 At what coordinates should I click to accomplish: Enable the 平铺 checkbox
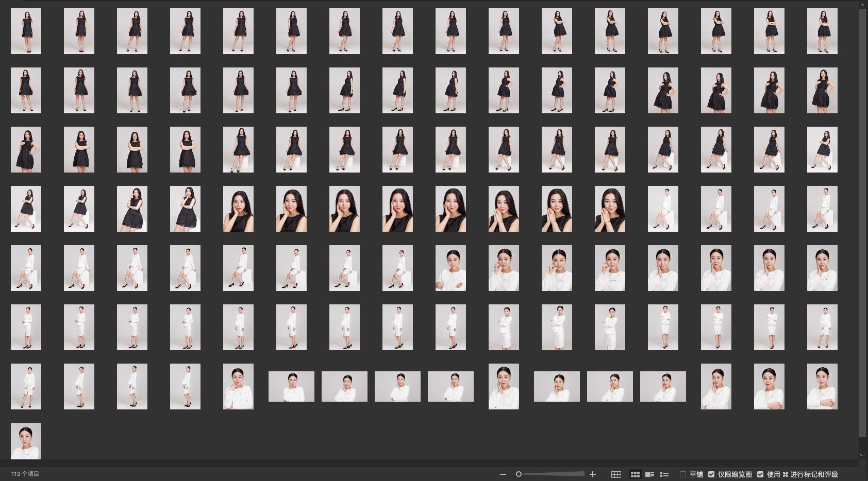pos(683,474)
